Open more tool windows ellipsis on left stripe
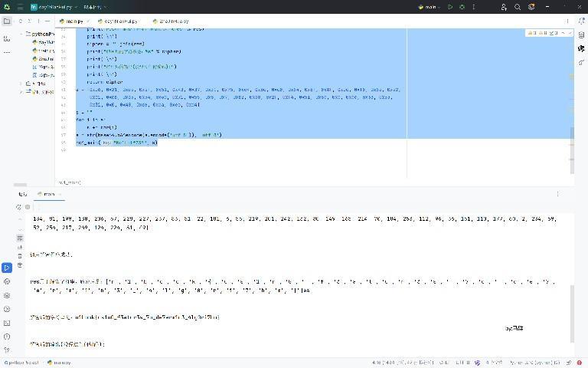588x368 pixels. (7, 53)
